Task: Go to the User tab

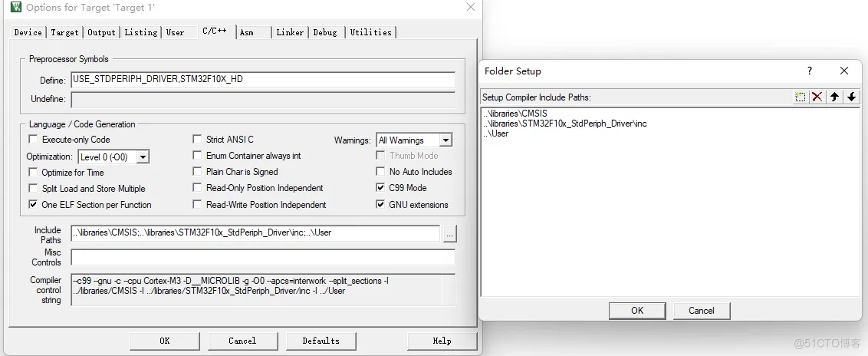Action: (175, 33)
